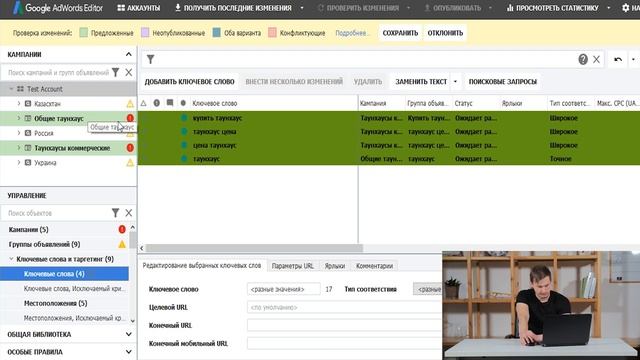Clear the campaign search with X icon

tap(129, 73)
